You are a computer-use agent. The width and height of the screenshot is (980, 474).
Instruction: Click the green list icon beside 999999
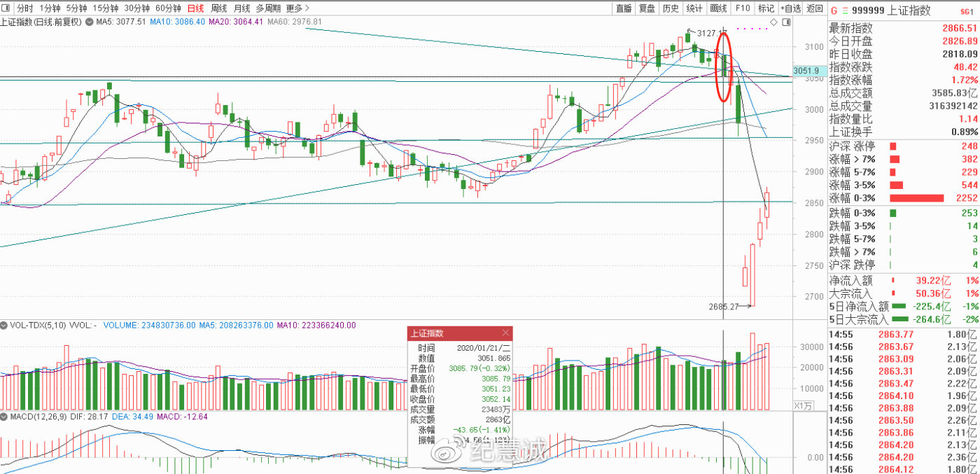[x=846, y=10]
